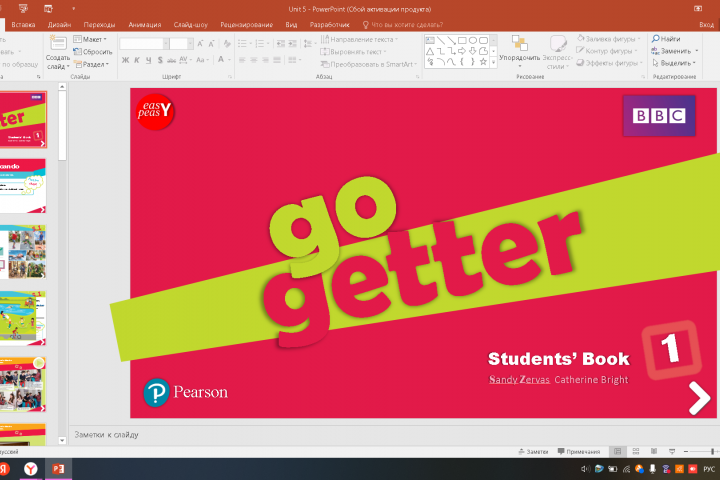Open the Рецензирование ribbon tab
The image size is (720, 480).
(247, 25)
